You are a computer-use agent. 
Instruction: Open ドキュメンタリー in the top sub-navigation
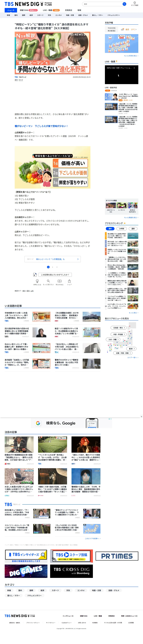coord(114,15)
